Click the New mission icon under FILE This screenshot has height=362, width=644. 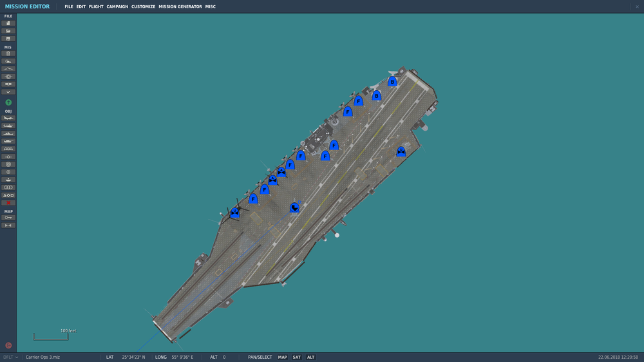[8, 23]
